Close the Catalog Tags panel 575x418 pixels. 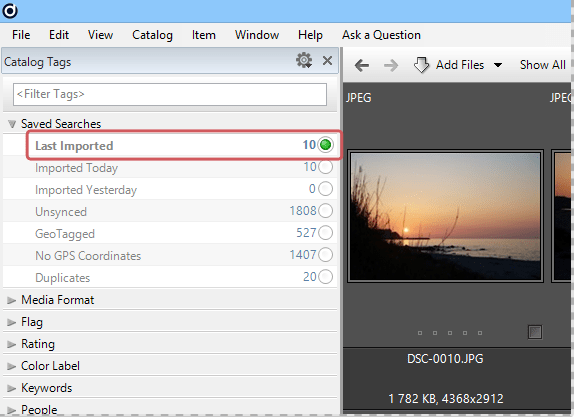[327, 60]
